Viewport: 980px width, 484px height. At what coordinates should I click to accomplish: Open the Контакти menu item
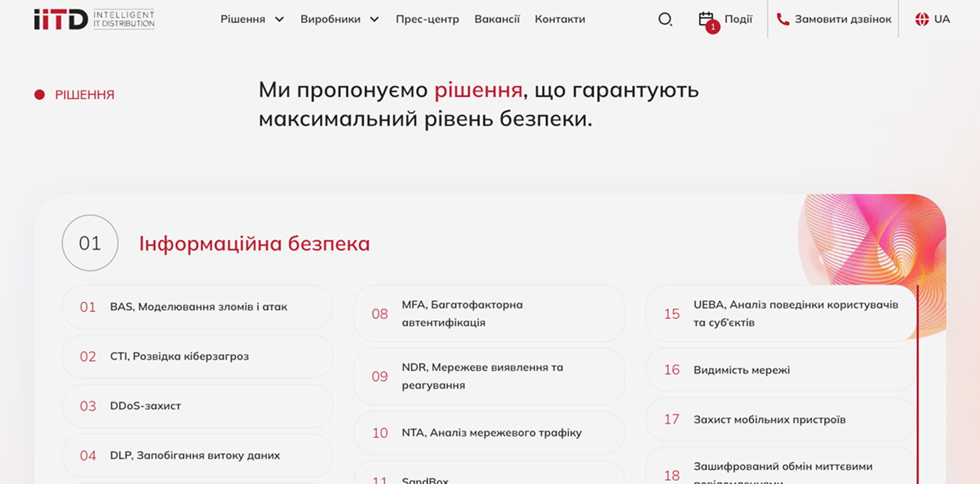click(x=560, y=20)
